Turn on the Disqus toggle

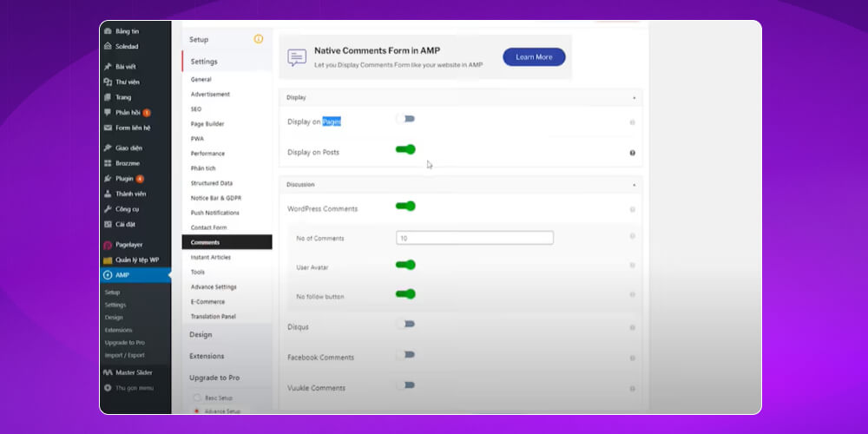404,325
